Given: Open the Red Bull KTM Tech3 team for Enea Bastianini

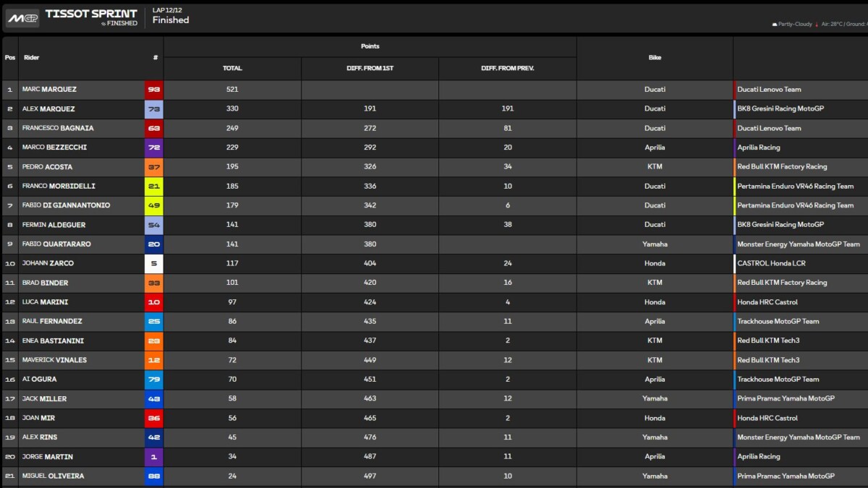Looking at the screenshot, I should (768, 341).
